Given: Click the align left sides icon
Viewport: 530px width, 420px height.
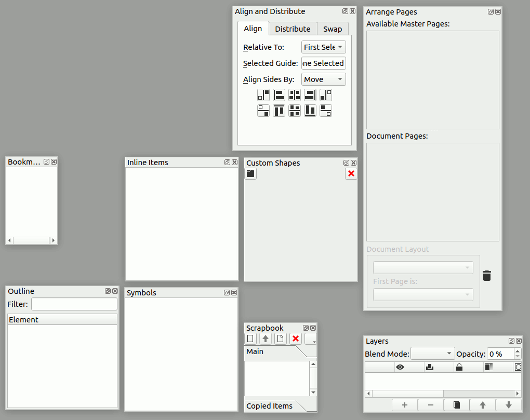Looking at the screenshot, I should (x=279, y=95).
